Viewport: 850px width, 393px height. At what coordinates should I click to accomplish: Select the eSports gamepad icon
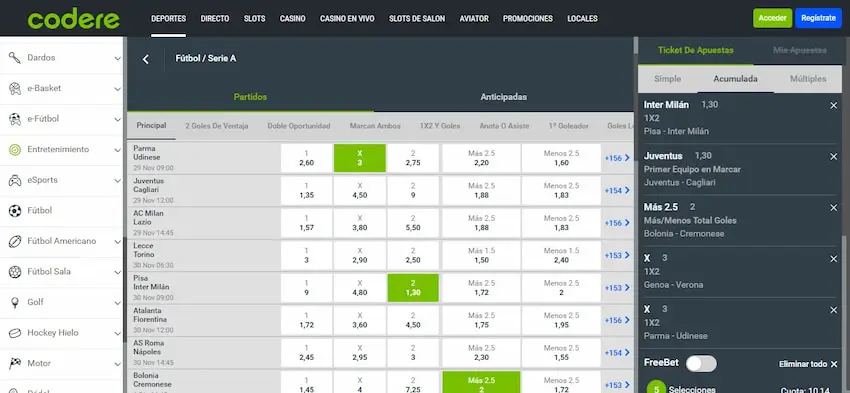pyautogui.click(x=15, y=180)
